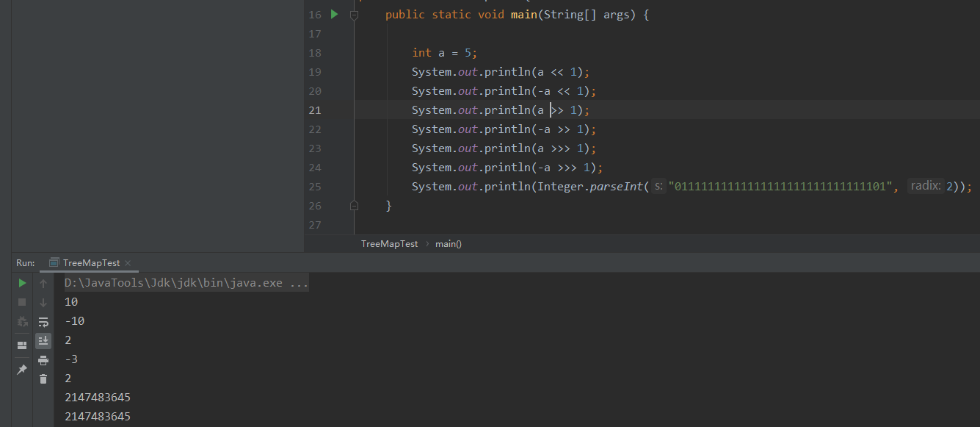Click the debug bug icon in Run panel
The image size is (980, 427).
coord(22,321)
